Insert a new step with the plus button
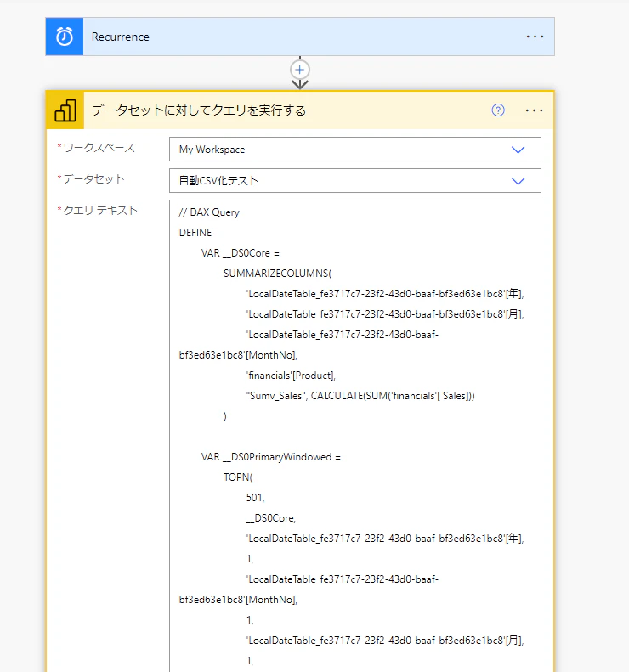This screenshot has height=672, width=629. 300,70
